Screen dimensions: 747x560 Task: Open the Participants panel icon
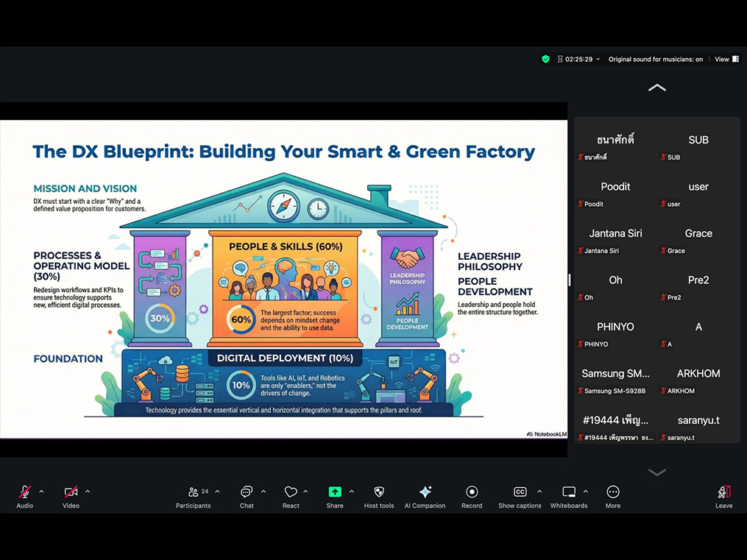193,492
